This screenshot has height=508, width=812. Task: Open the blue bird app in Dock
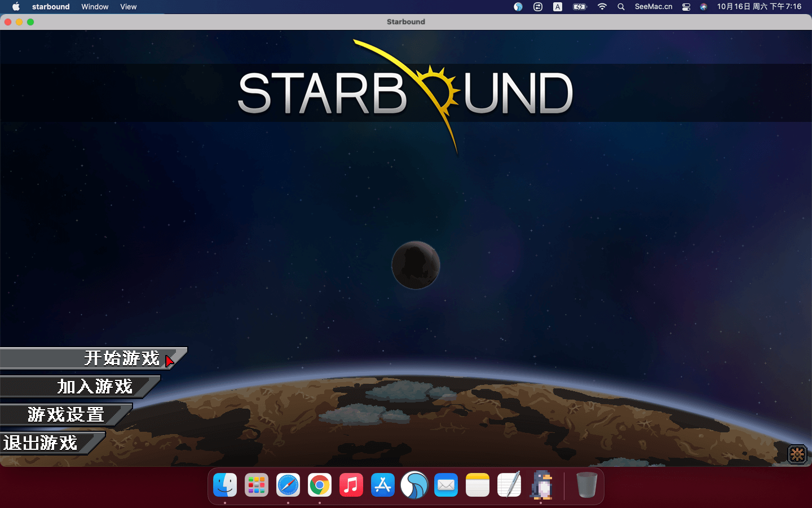click(414, 485)
